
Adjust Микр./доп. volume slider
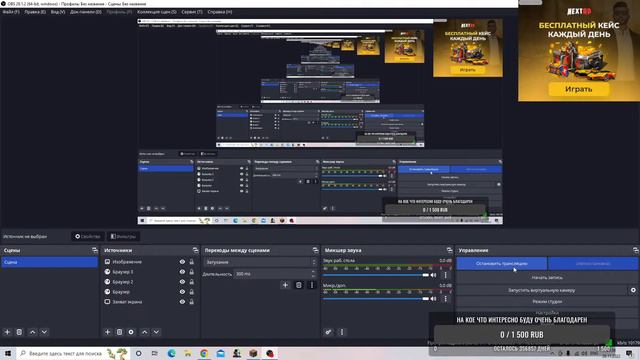[376, 299]
